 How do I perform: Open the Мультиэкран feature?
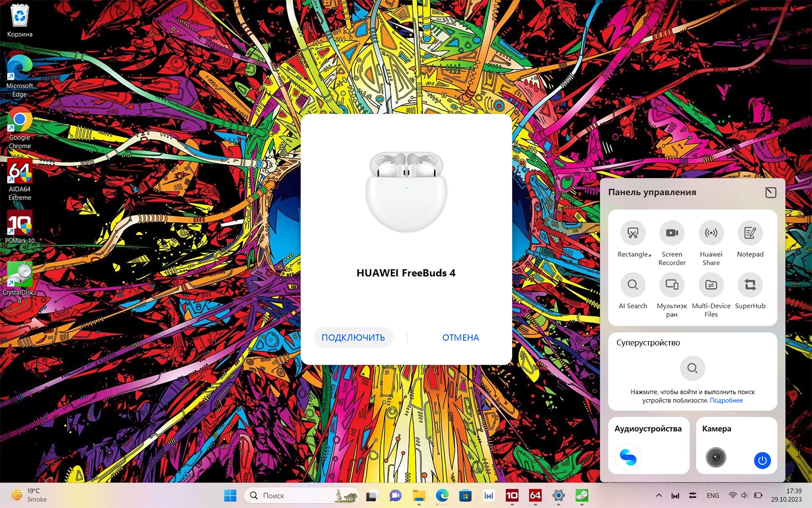click(672, 285)
